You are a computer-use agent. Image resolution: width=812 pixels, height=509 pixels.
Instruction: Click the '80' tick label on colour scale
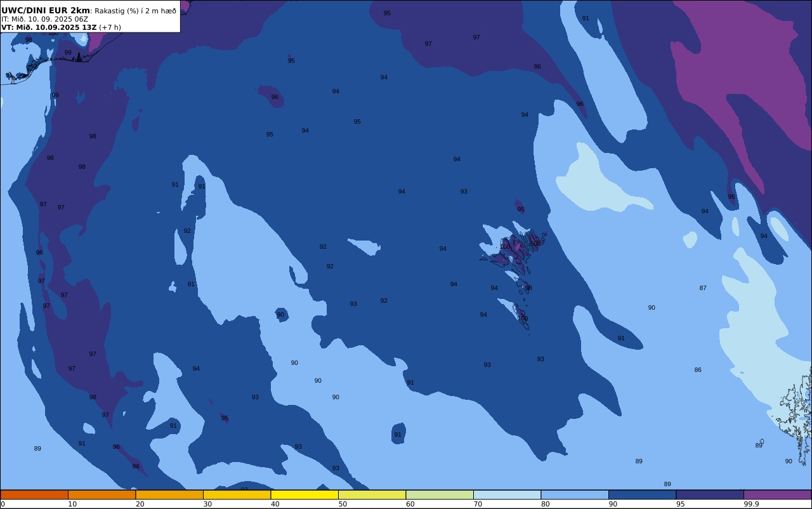click(545, 504)
